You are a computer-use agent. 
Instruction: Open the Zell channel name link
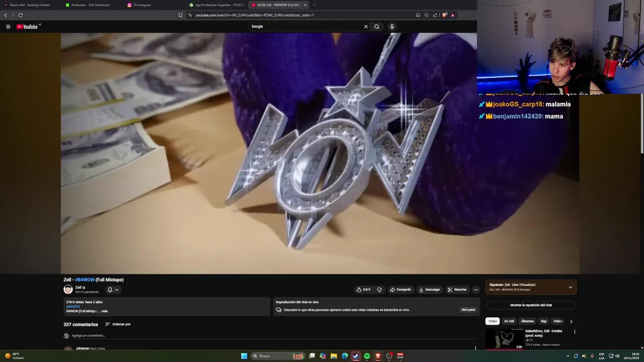78,287
